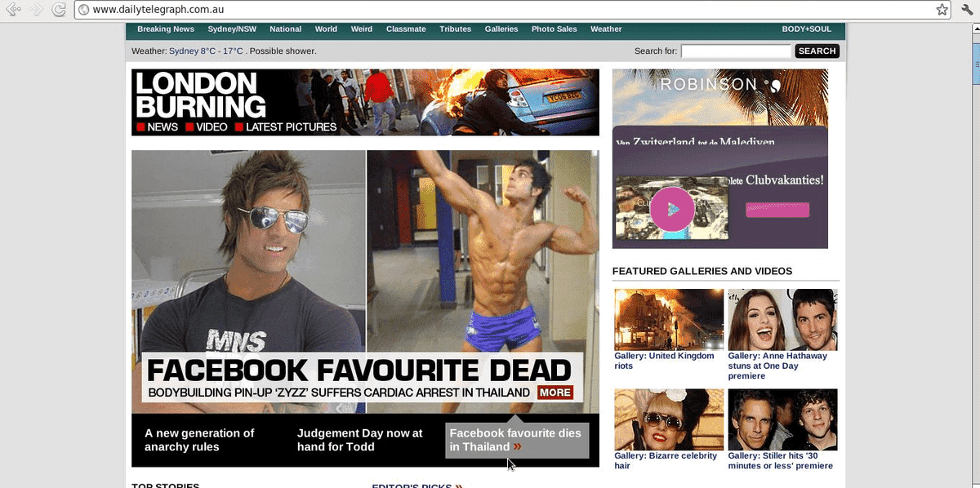Open the United Kingdom riots gallery thumbnail
The width and height of the screenshot is (980, 488).
[x=669, y=319]
